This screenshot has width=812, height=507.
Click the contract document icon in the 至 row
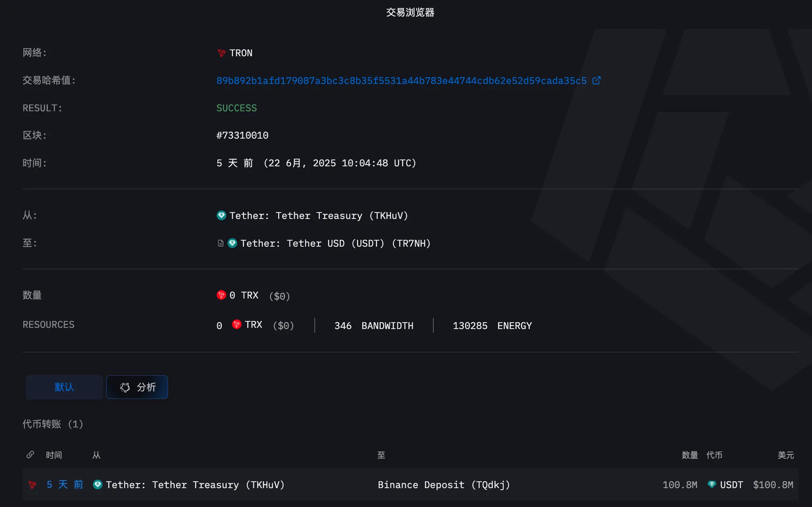tap(221, 243)
